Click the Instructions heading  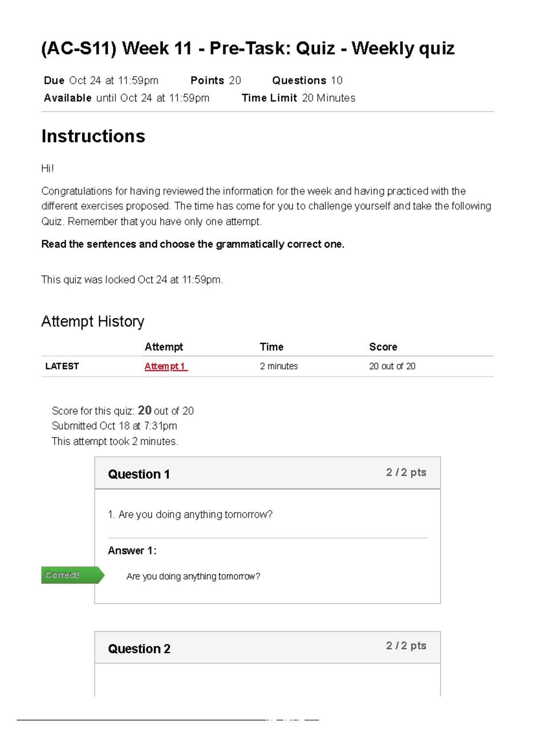93,136
